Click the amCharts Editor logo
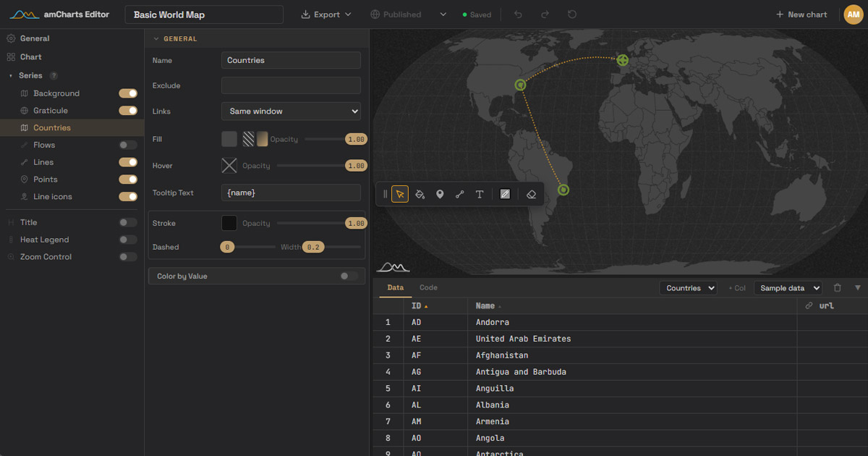The image size is (868, 456). click(x=59, y=14)
